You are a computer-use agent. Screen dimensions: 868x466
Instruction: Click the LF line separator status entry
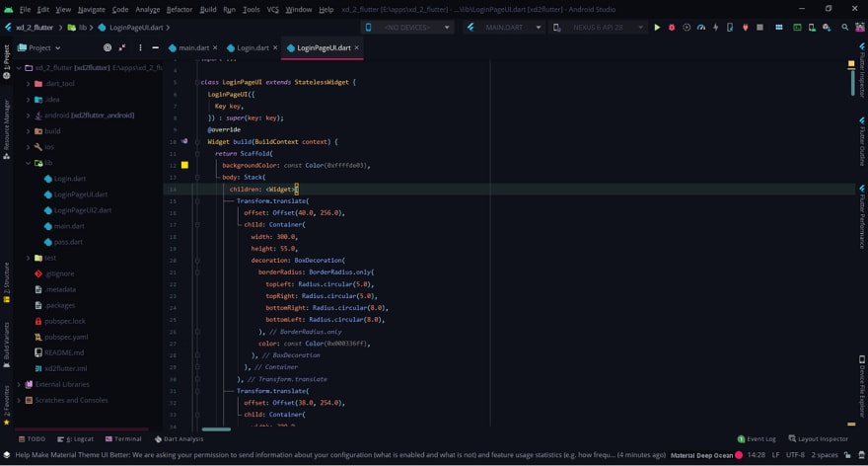[775, 455]
